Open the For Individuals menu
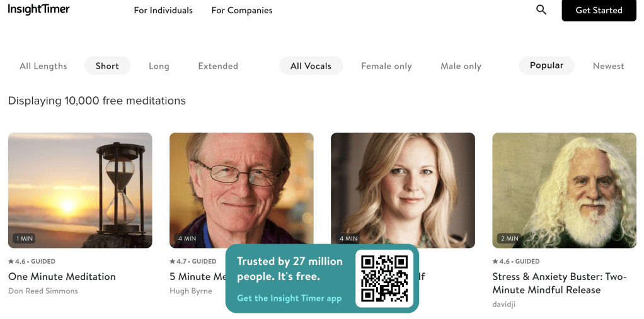The image size is (644, 319). [x=163, y=10]
